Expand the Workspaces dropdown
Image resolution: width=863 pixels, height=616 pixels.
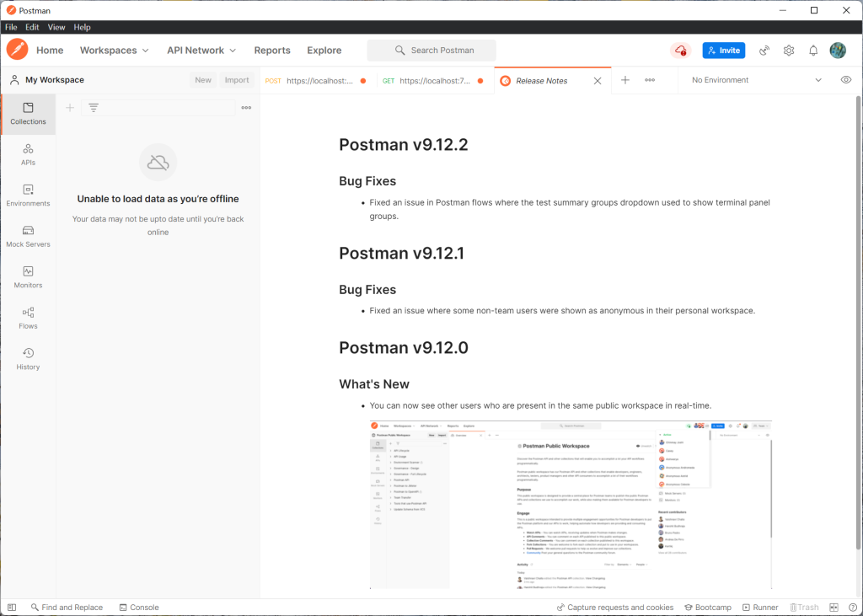point(114,51)
